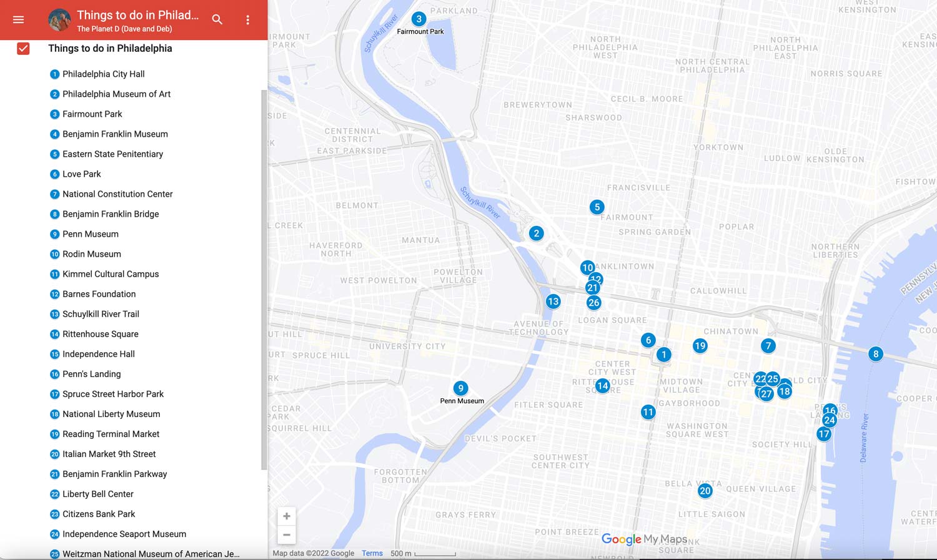Click map pin number 20 near Bella Vista
The width and height of the screenshot is (937, 560).
click(x=705, y=490)
